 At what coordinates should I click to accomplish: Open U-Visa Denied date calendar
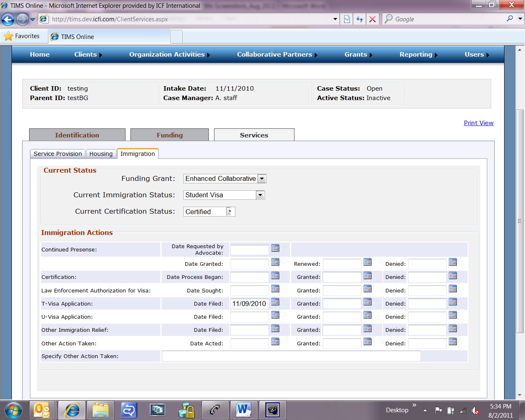pos(453,315)
